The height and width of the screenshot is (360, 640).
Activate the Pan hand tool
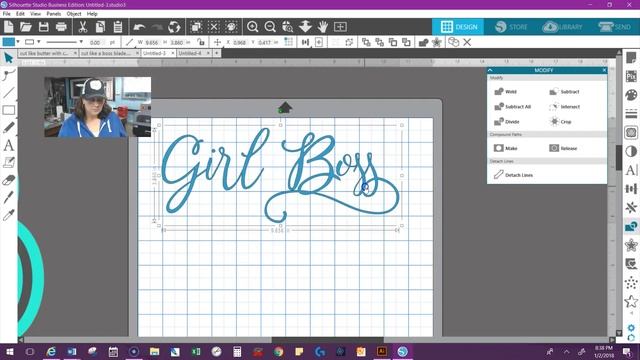coord(323,27)
